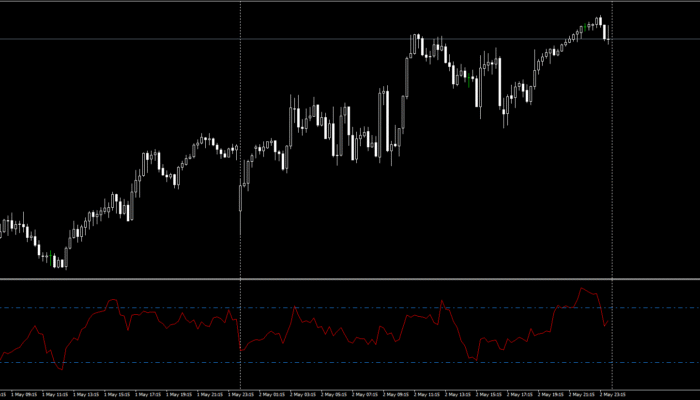Select the '1 May 17:15' time label
The width and height of the screenshot is (700, 400).
click(148, 395)
